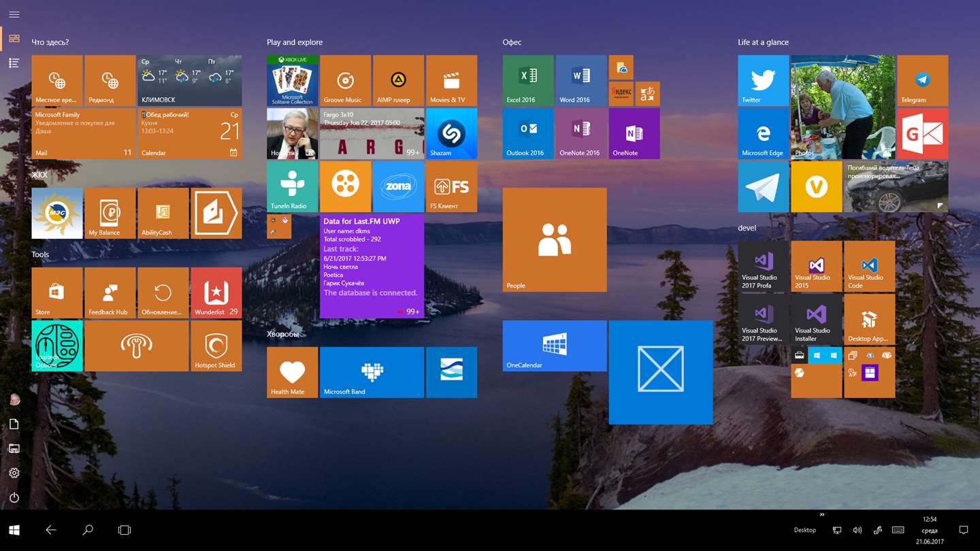980x551 pixels.
Task: Open Hotspot Shield tile
Action: coord(216,346)
